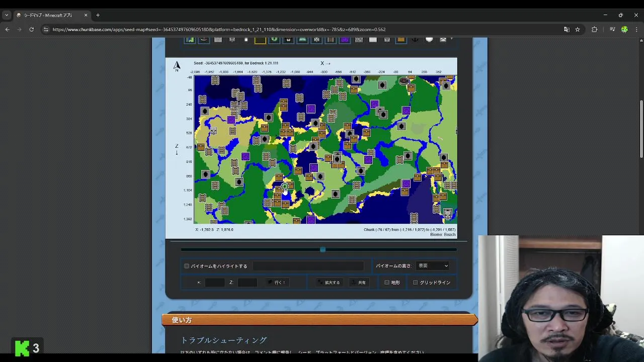Open a new browser tab with plus
644x362 pixels.
tap(98, 15)
